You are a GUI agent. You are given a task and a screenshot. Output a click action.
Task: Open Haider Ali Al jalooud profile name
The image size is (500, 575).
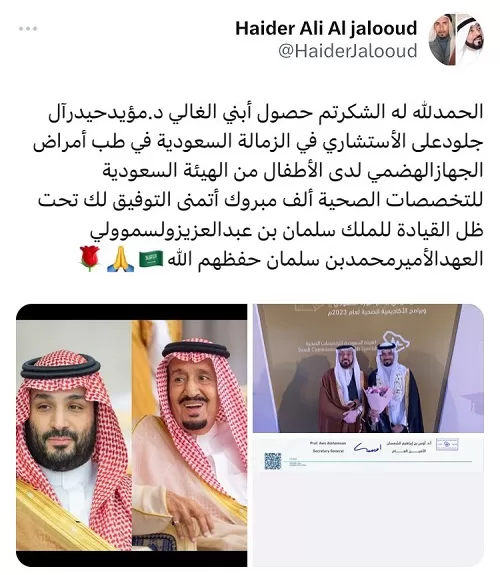pyautogui.click(x=326, y=29)
